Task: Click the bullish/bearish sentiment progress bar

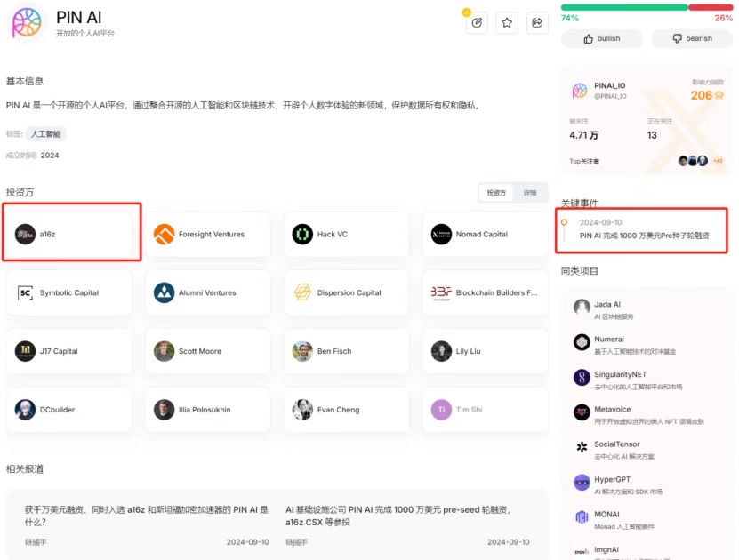Action: (647, 7)
